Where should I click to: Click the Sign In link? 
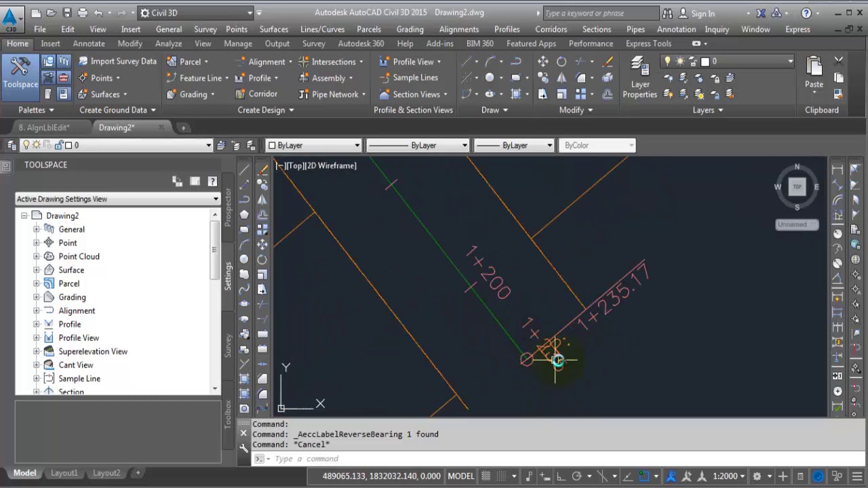(x=703, y=13)
